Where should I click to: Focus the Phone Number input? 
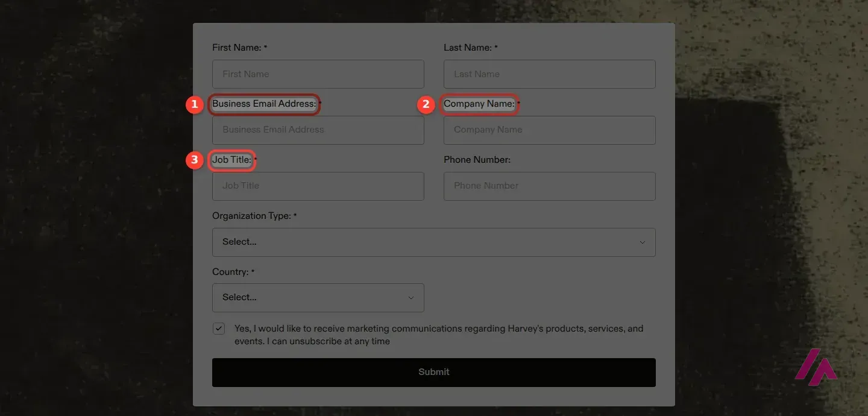click(x=550, y=186)
